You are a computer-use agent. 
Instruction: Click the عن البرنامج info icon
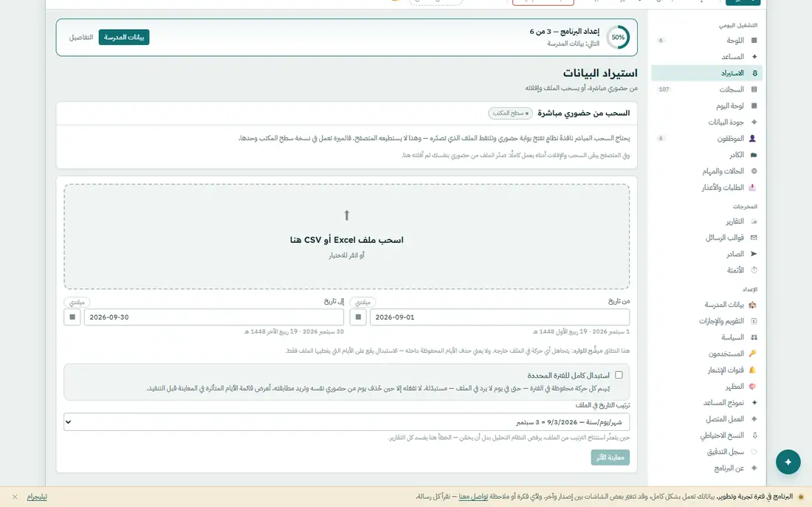point(754,468)
